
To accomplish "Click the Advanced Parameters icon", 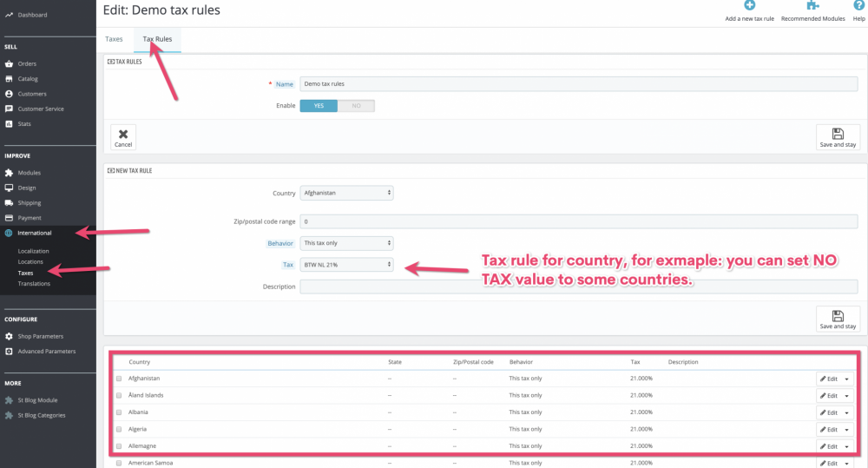I will (x=9, y=351).
